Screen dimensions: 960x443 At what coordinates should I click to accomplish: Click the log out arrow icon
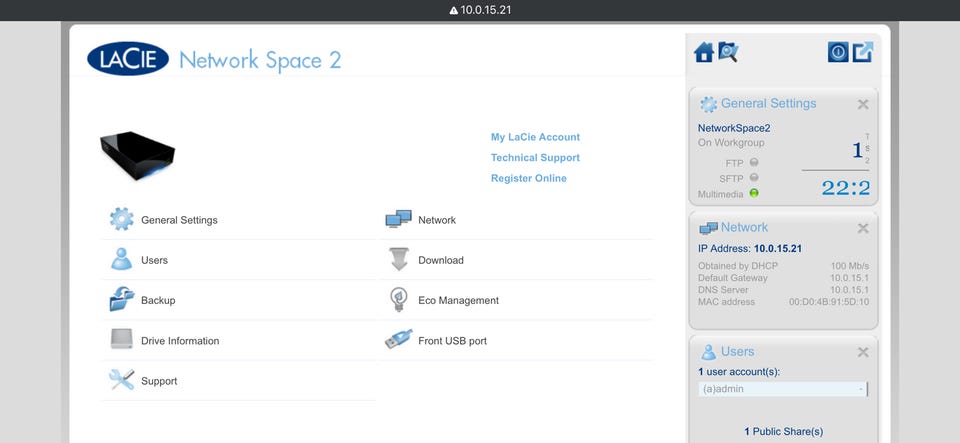click(863, 52)
